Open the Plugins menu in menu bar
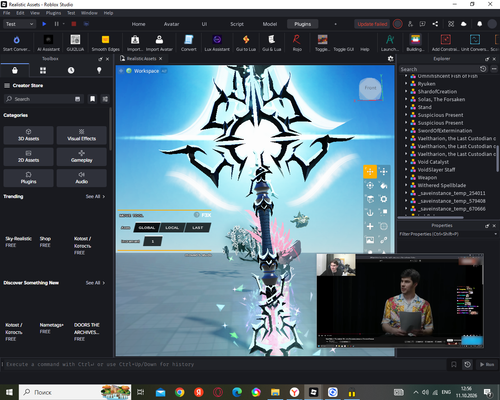This screenshot has width=500, height=400. click(x=53, y=13)
